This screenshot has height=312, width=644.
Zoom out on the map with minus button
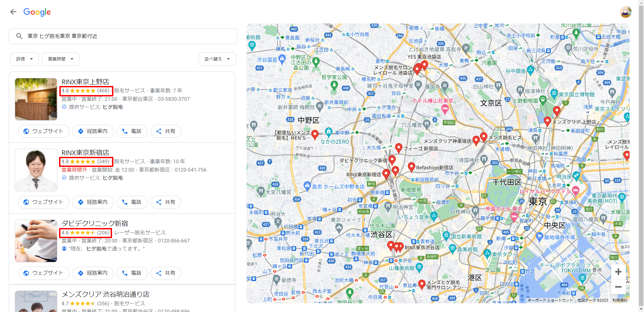pos(618,286)
